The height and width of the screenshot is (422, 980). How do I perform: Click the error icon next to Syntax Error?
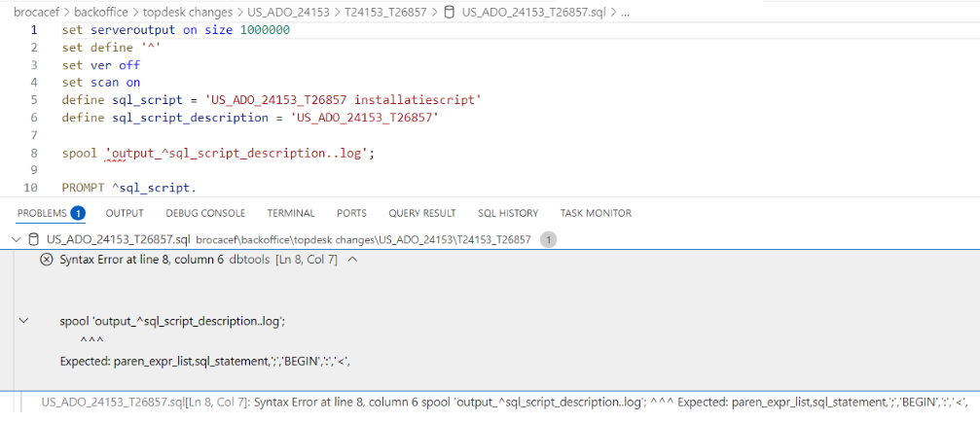pyautogui.click(x=47, y=260)
